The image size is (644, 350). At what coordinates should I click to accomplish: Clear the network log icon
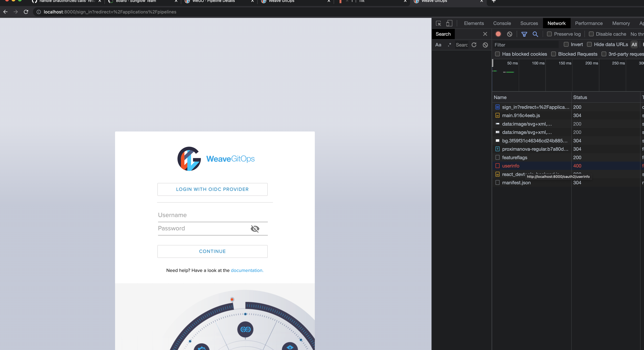509,34
